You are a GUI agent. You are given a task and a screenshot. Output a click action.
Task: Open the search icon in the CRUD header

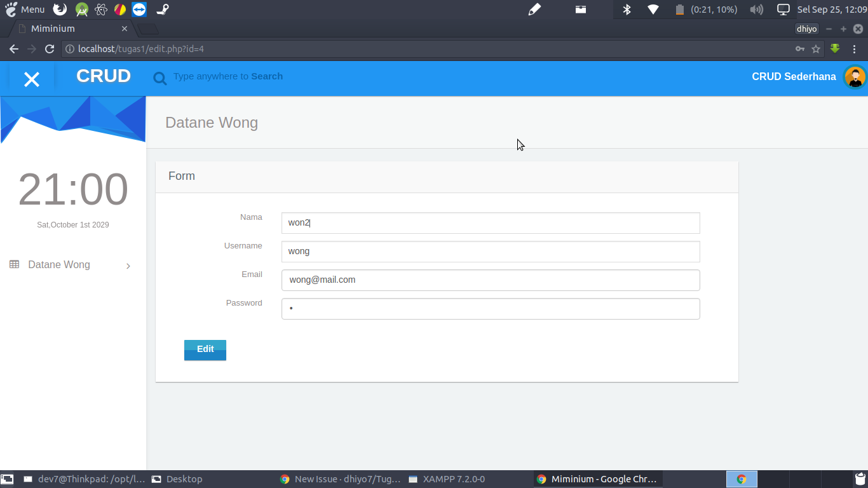(159, 78)
